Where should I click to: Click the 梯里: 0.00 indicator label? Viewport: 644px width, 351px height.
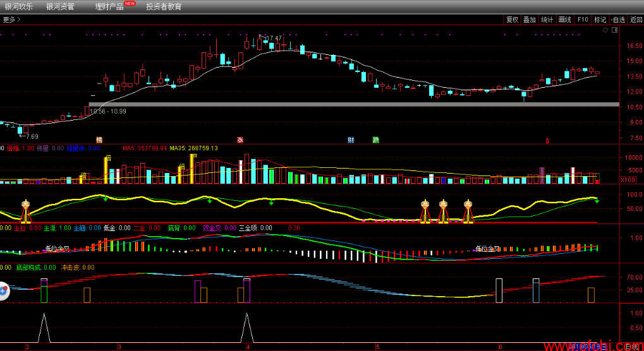[x=51, y=148]
